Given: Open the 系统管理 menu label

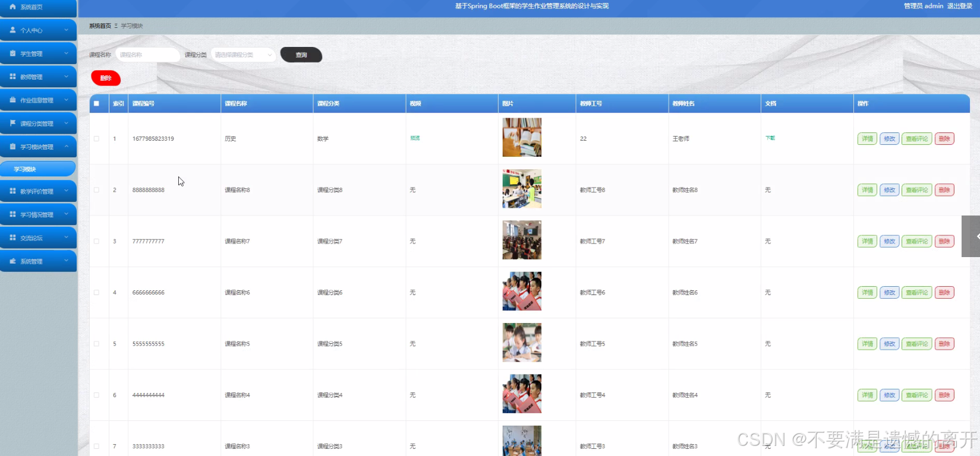Looking at the screenshot, I should coord(31,261).
